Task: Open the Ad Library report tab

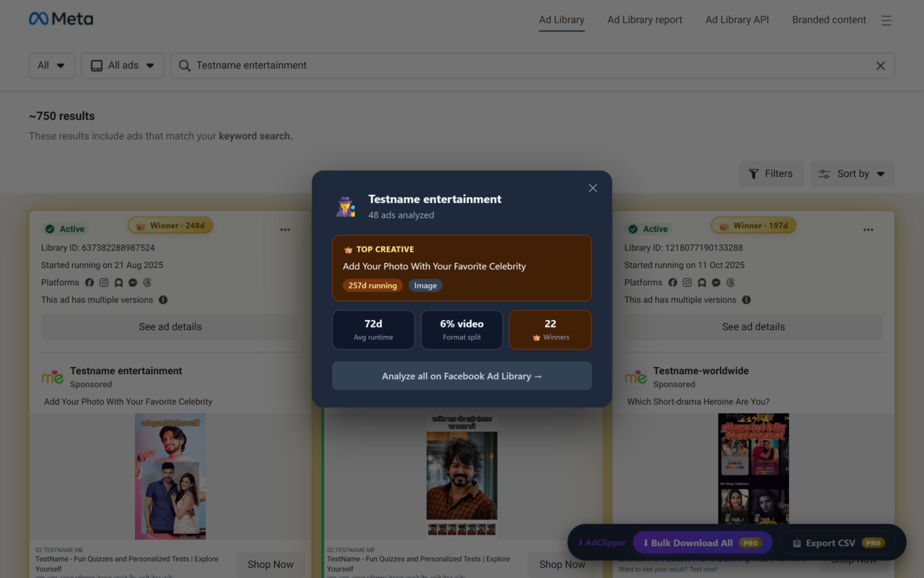Action: [x=645, y=20]
